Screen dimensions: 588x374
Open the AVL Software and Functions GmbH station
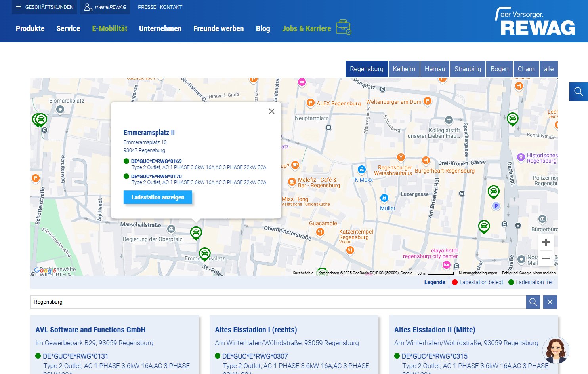90,330
